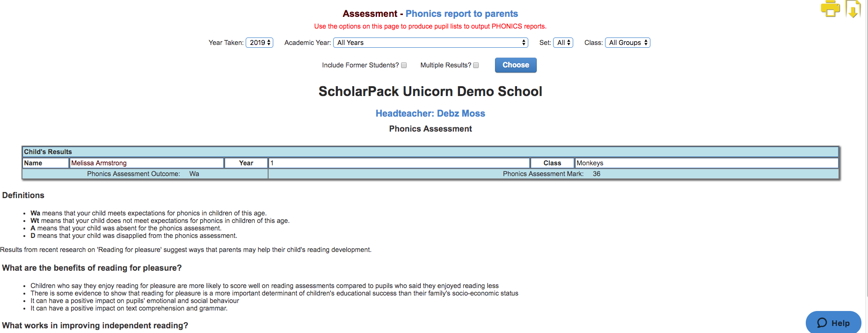Click the Name label cell in results table

coord(46,163)
